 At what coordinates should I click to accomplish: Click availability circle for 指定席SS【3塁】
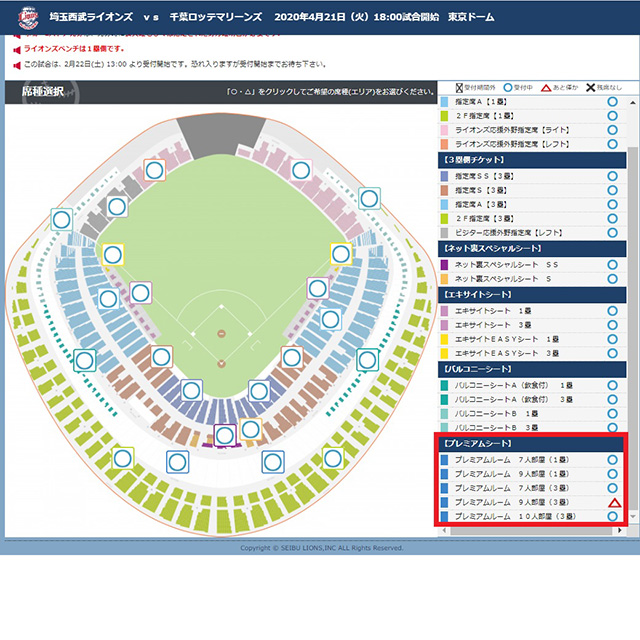click(x=612, y=176)
